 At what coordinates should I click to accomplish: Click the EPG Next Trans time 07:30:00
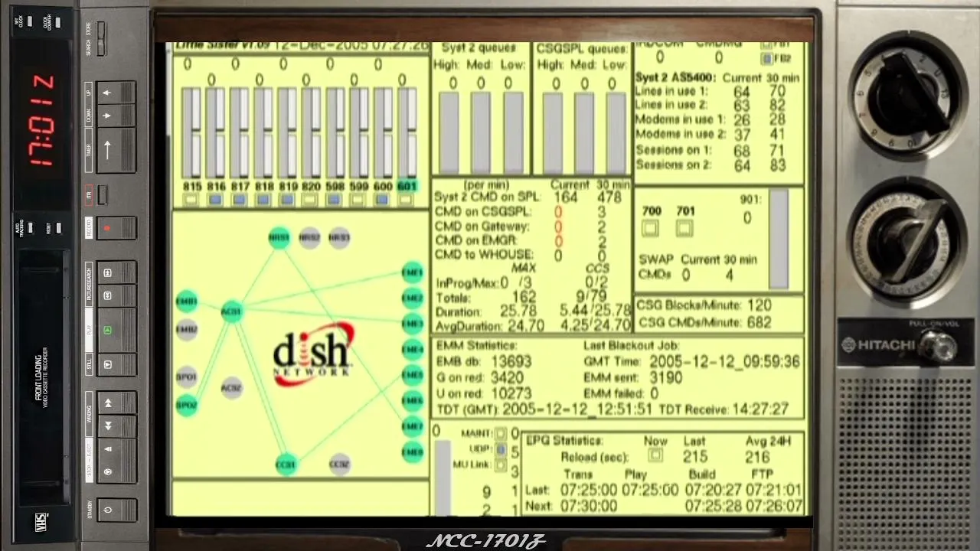pos(589,506)
